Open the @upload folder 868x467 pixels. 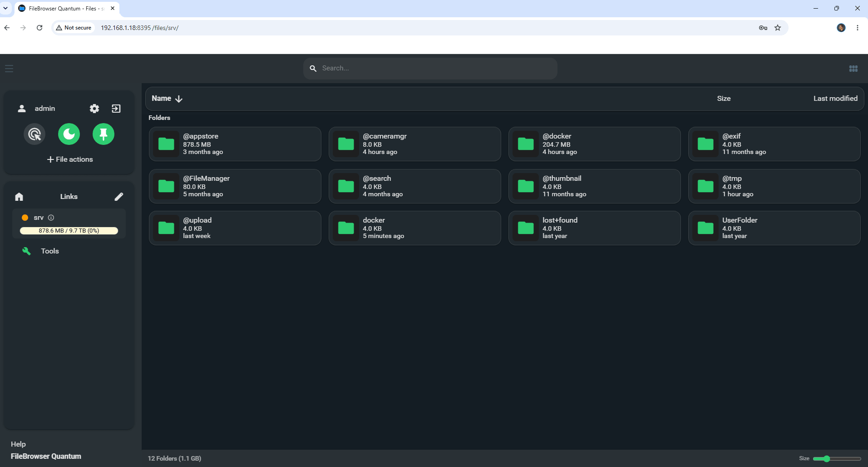pyautogui.click(x=235, y=228)
